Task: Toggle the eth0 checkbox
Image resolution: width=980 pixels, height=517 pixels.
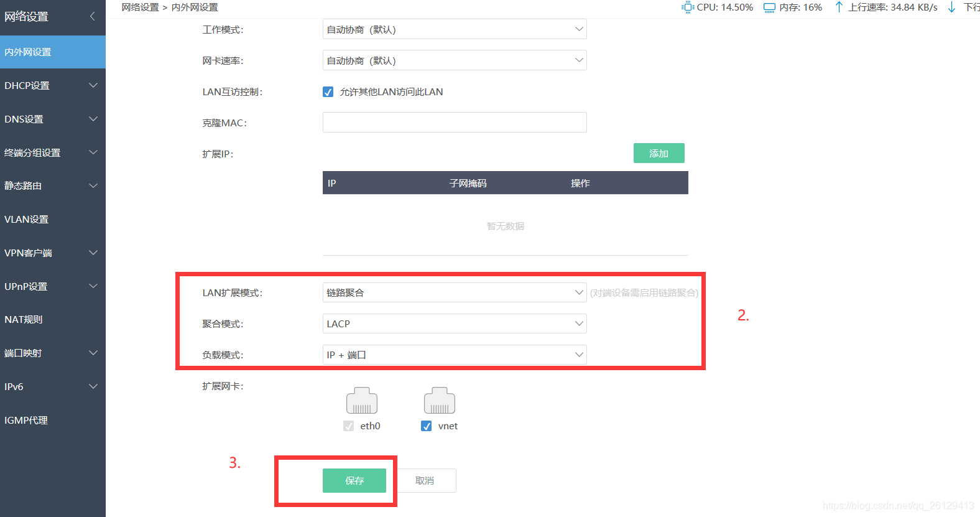Action: coord(348,426)
